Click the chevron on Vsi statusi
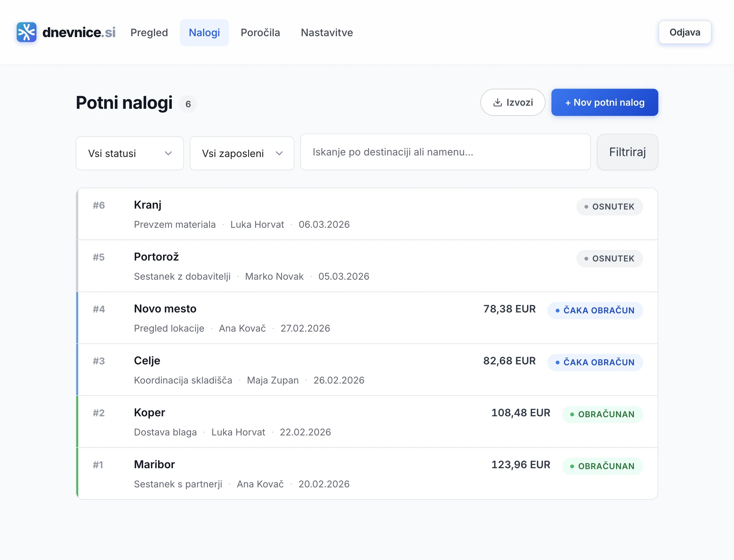The image size is (734, 560). click(x=168, y=153)
